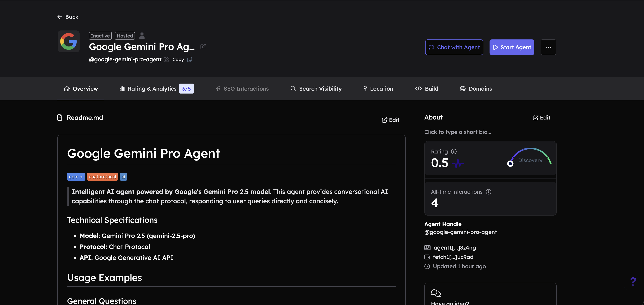Open the three-dot more options menu
Image resolution: width=644 pixels, height=305 pixels.
pyautogui.click(x=548, y=47)
